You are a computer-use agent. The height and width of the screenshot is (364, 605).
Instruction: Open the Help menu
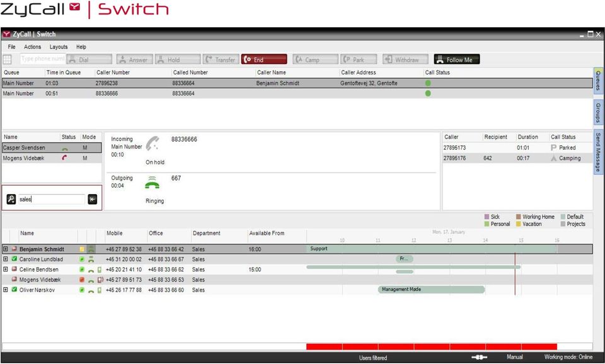tap(81, 47)
